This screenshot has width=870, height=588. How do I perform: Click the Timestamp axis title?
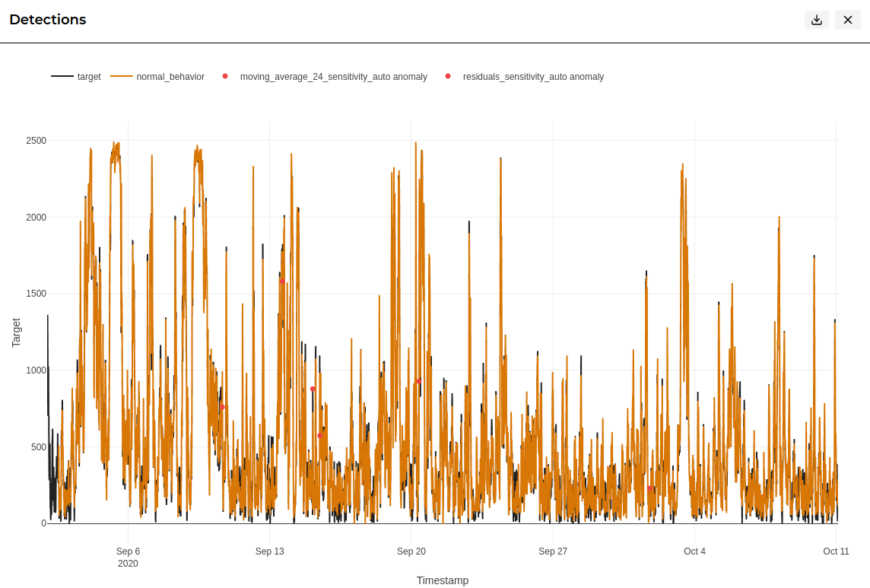pyautogui.click(x=442, y=580)
